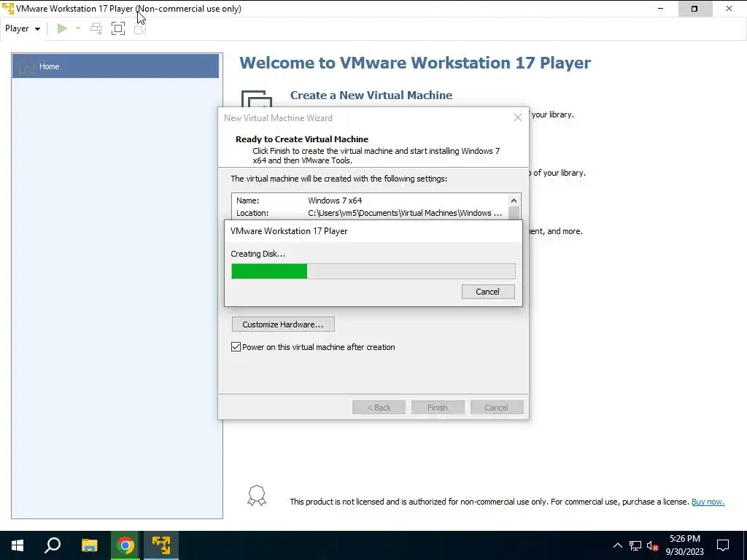Click the network tray icon
Screen dimensions: 747x560
click(635, 545)
